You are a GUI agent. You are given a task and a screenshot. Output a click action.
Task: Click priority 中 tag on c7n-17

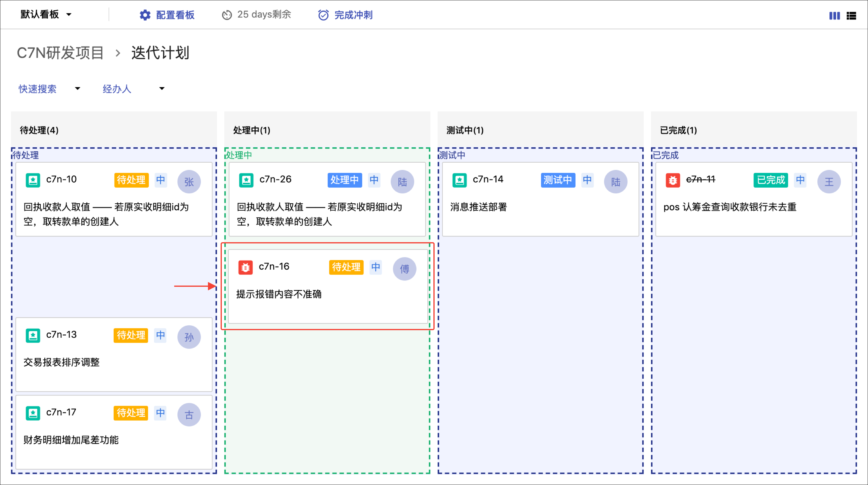point(160,413)
